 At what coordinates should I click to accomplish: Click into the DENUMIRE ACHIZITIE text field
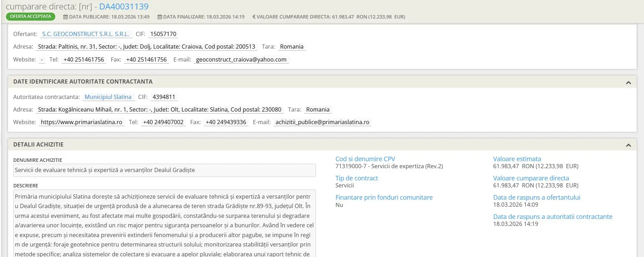(164, 170)
